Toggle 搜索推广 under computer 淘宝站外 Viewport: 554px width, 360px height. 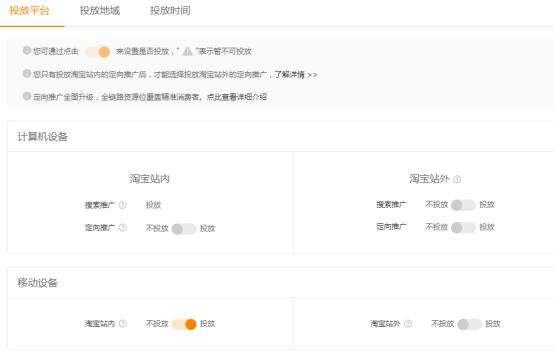[x=463, y=205]
